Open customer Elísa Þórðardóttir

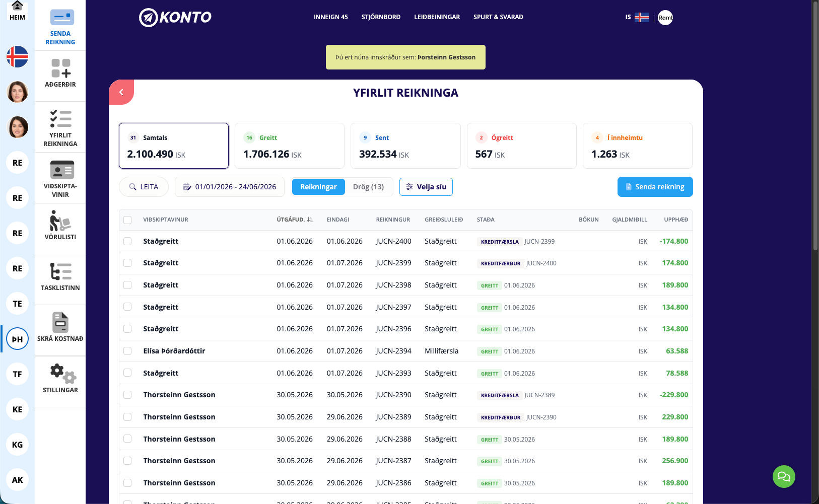coord(174,351)
